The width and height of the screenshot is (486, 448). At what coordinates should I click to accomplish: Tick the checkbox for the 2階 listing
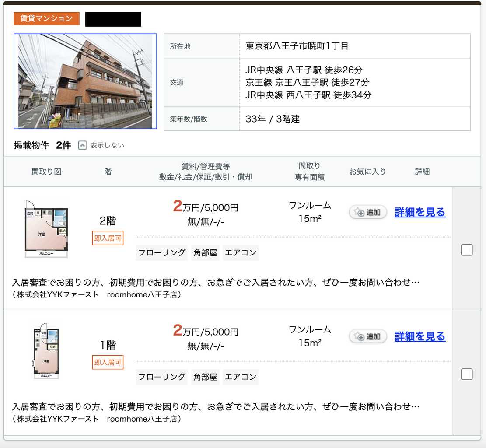pos(467,250)
